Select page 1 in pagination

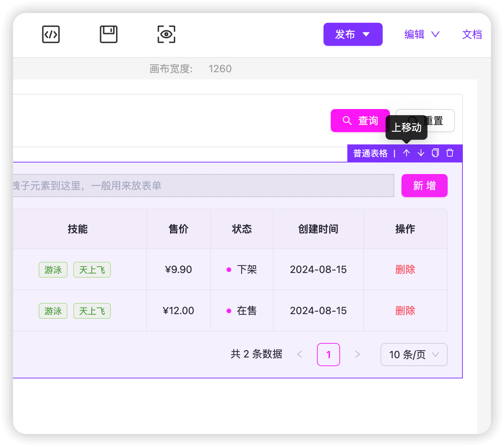point(329,355)
